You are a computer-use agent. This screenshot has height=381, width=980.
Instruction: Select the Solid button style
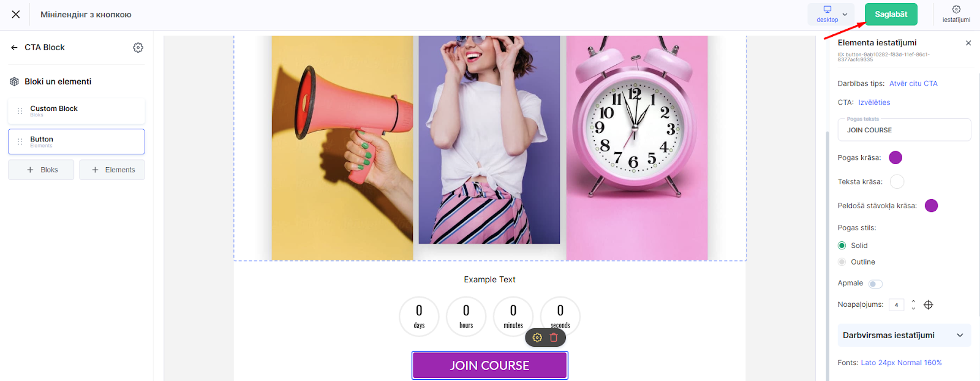[x=842, y=246]
